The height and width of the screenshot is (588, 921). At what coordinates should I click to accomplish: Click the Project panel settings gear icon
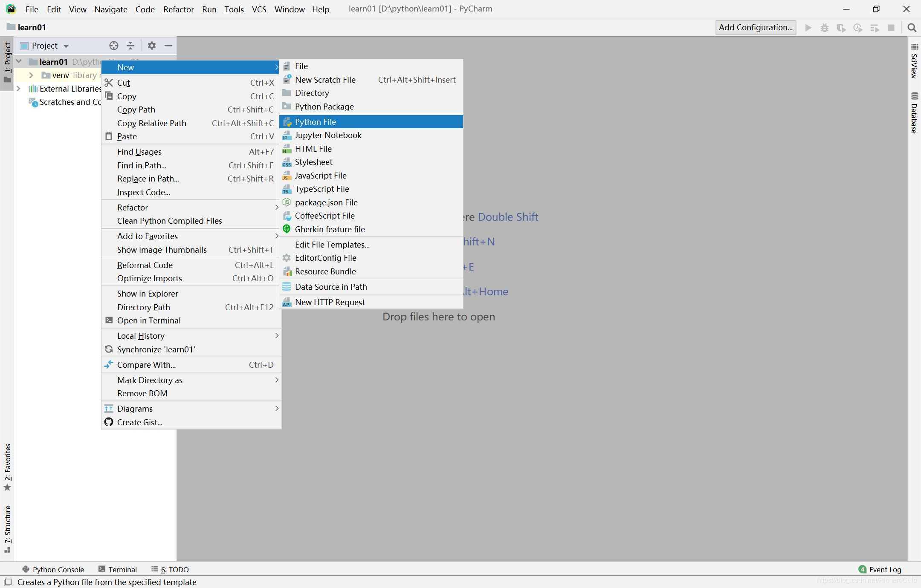pyautogui.click(x=152, y=45)
